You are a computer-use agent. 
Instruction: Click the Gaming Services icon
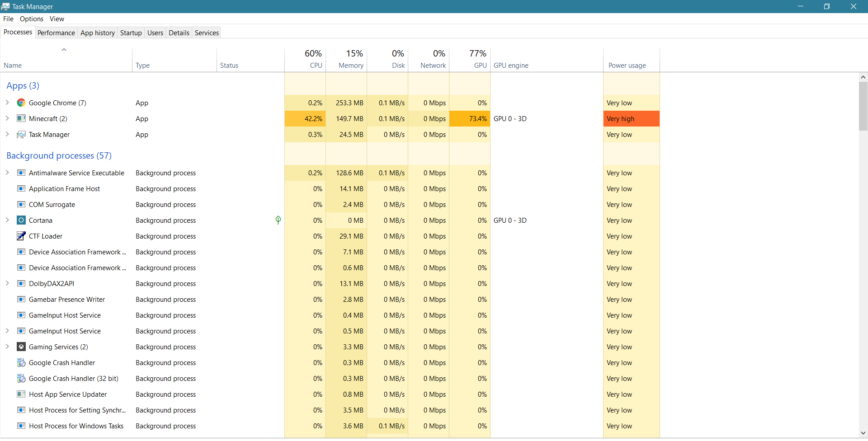pos(21,347)
